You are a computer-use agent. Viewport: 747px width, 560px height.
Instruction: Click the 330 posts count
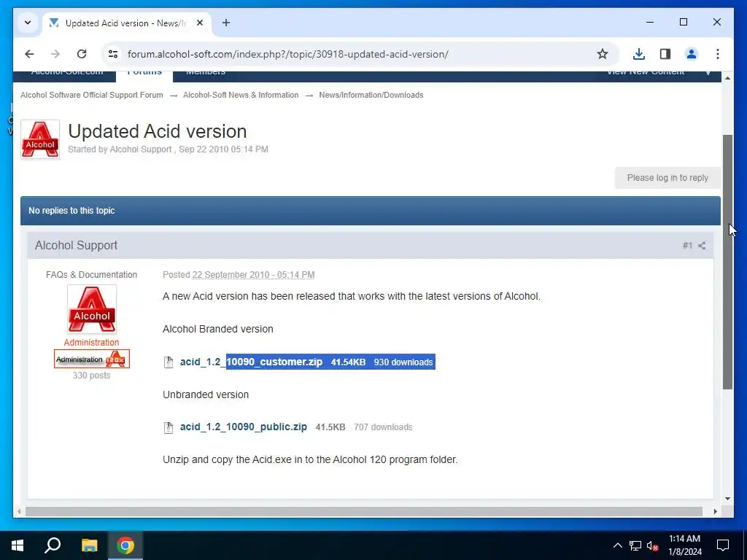(x=91, y=376)
